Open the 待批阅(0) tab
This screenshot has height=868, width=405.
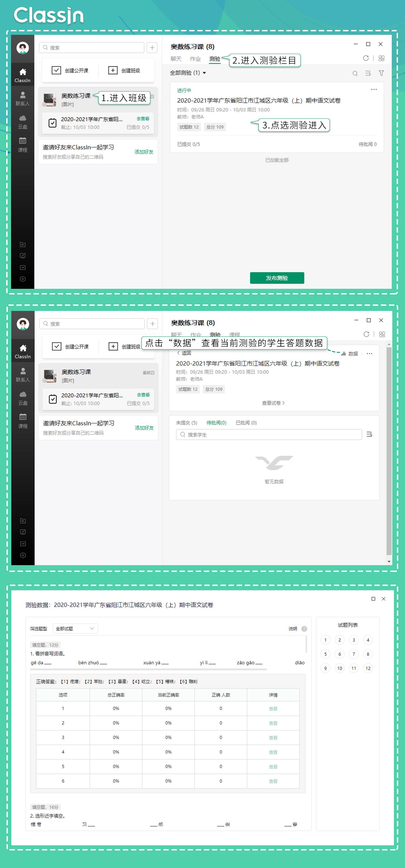pyautogui.click(x=216, y=423)
